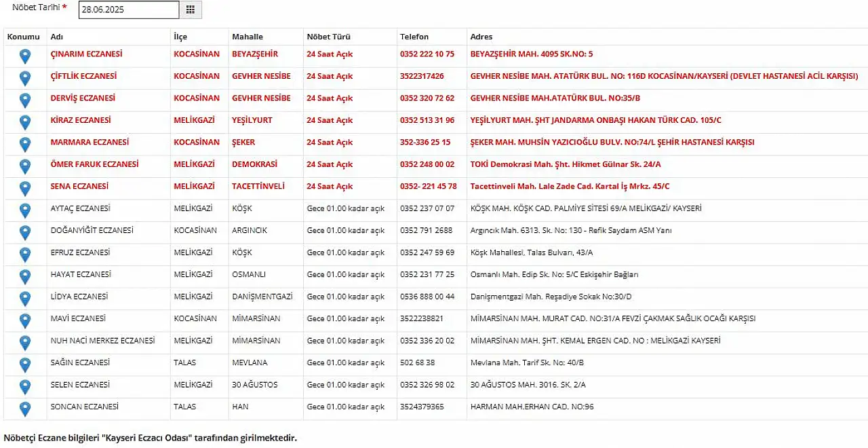Click Nuh Naci Merkez Eczanesi name
This screenshot has width=868, height=448.
(102, 341)
